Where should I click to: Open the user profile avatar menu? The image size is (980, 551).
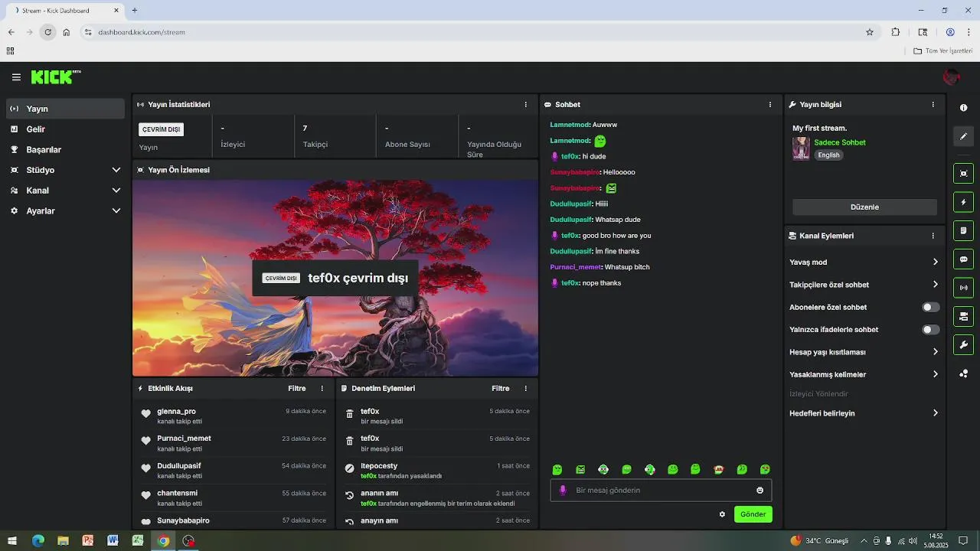952,77
